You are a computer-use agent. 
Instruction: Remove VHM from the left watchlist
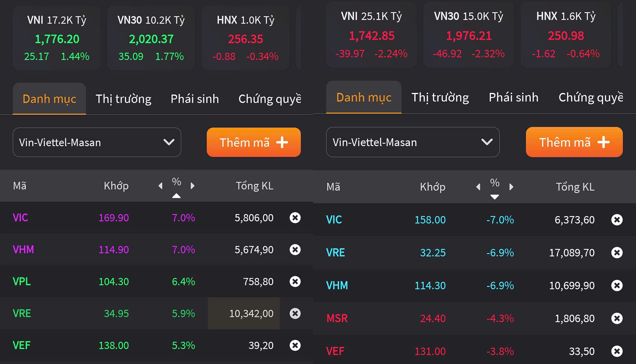[295, 249]
